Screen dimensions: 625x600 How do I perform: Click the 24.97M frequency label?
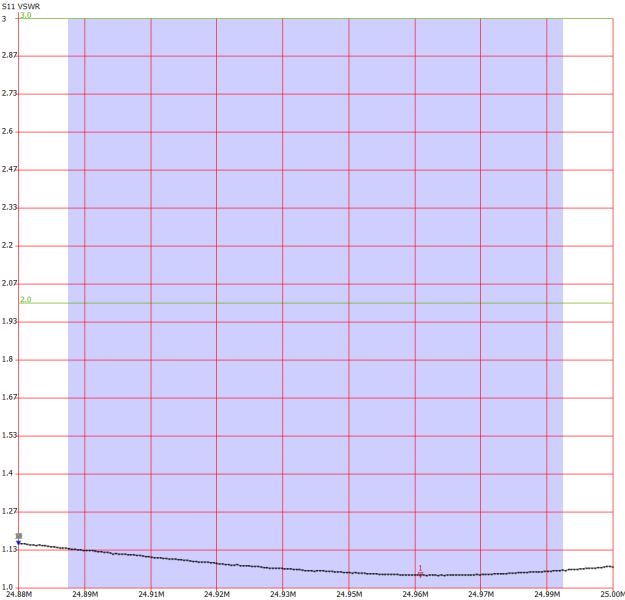[x=481, y=594]
